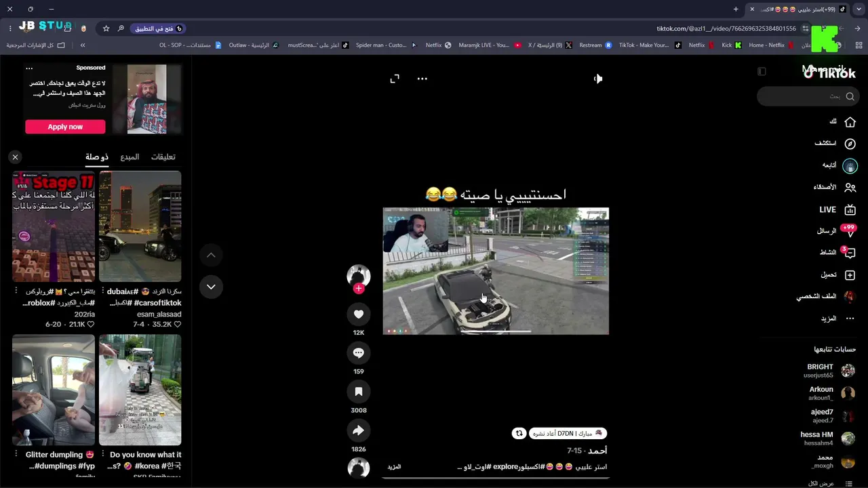Open the spinning sound disc avatar

[359, 468]
